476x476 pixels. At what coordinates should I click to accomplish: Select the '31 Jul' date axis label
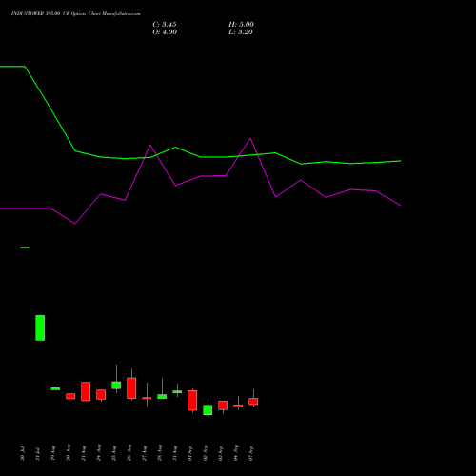click(37, 453)
